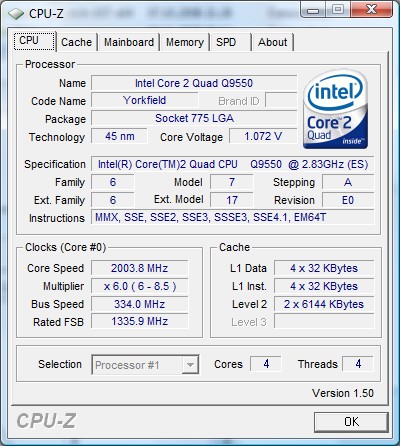Expand the Processor #1 selection dropdown arrow
The image size is (400, 446).
click(x=190, y=365)
